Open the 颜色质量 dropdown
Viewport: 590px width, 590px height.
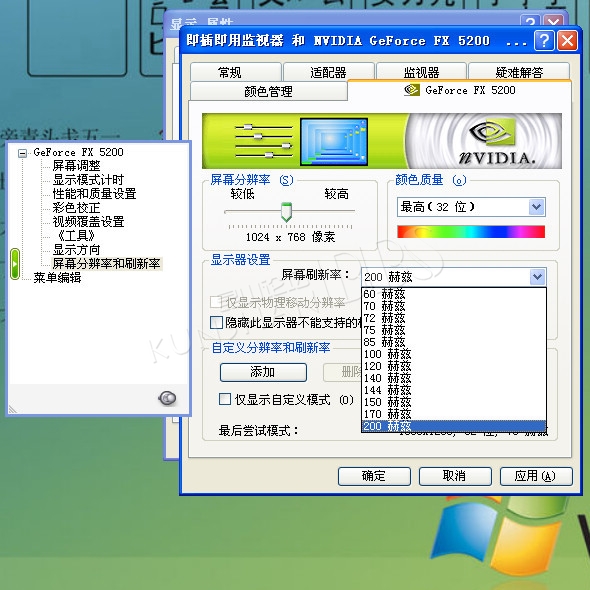[x=471, y=207]
